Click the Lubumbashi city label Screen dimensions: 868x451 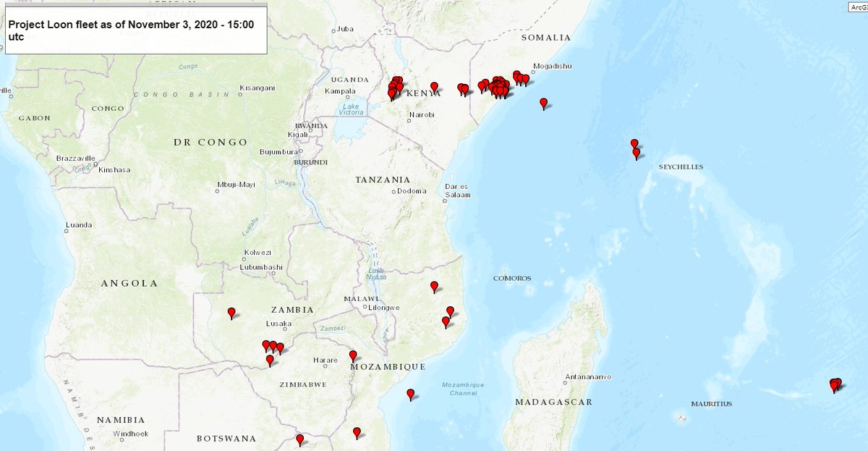tap(260, 267)
